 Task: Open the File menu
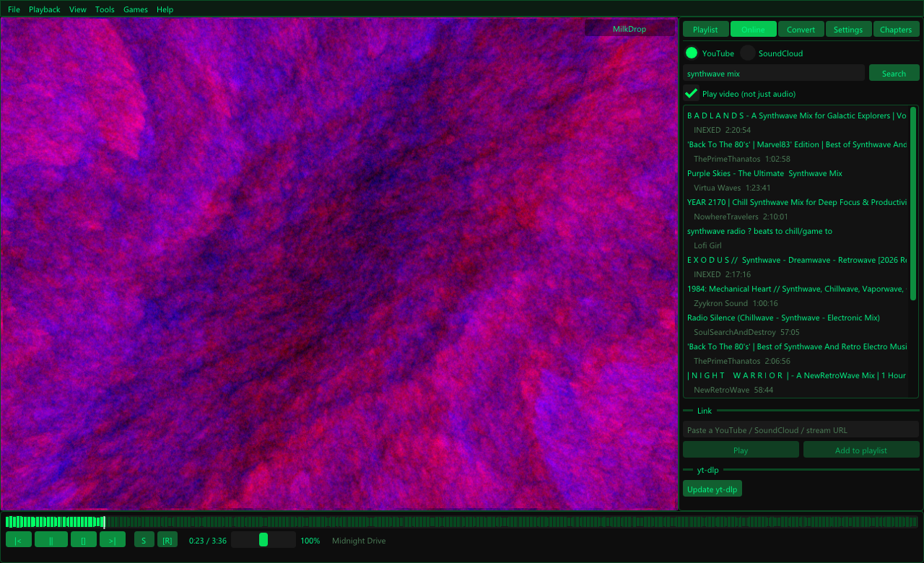[x=14, y=9]
